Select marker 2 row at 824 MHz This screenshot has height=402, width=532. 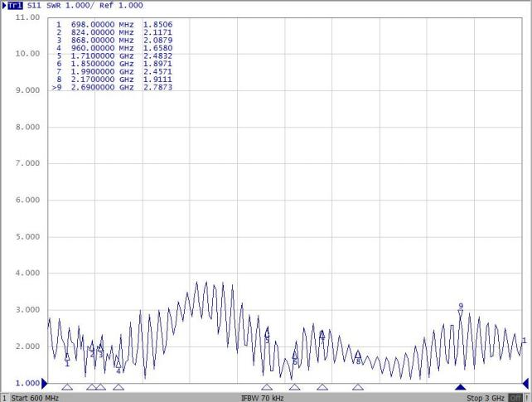[114, 32]
